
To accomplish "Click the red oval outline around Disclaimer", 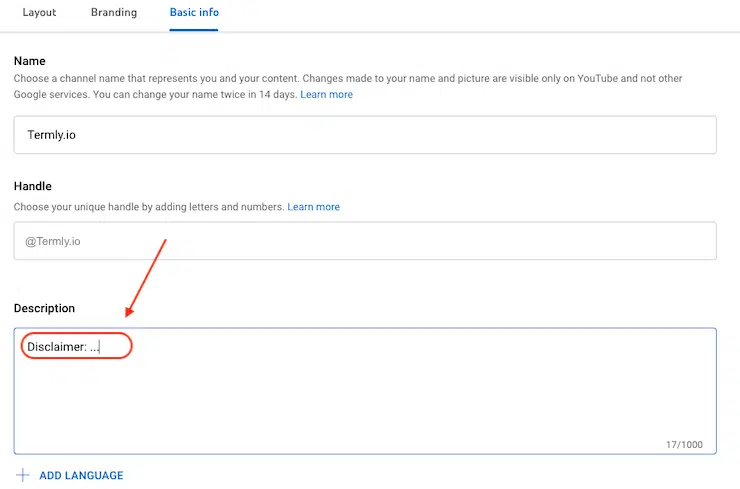I will click(130, 346).
